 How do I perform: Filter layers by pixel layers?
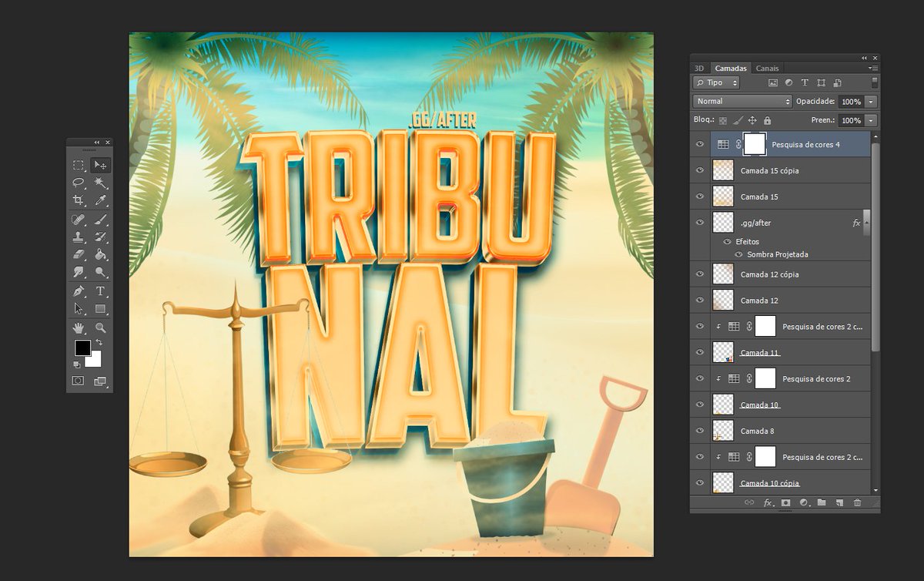tap(773, 82)
